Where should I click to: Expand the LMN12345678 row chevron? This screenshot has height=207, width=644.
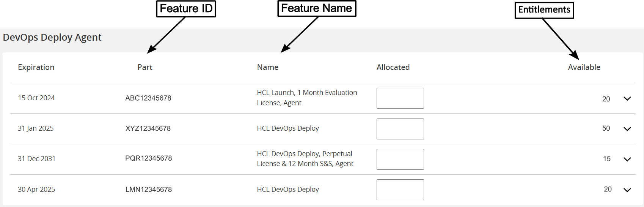(627, 190)
